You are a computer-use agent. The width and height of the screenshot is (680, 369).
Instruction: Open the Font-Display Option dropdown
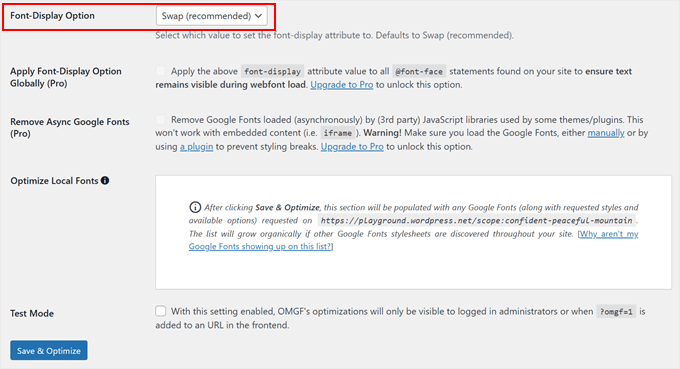pos(212,16)
